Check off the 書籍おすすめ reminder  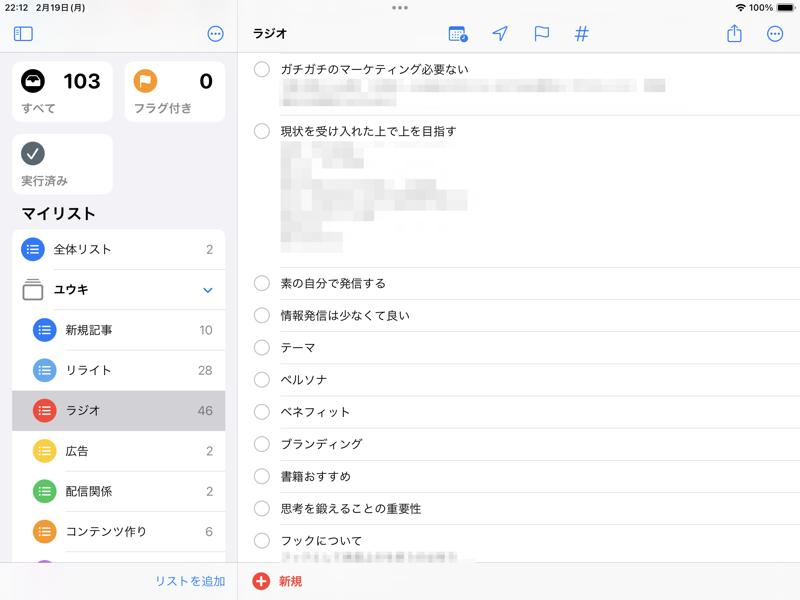(x=262, y=476)
